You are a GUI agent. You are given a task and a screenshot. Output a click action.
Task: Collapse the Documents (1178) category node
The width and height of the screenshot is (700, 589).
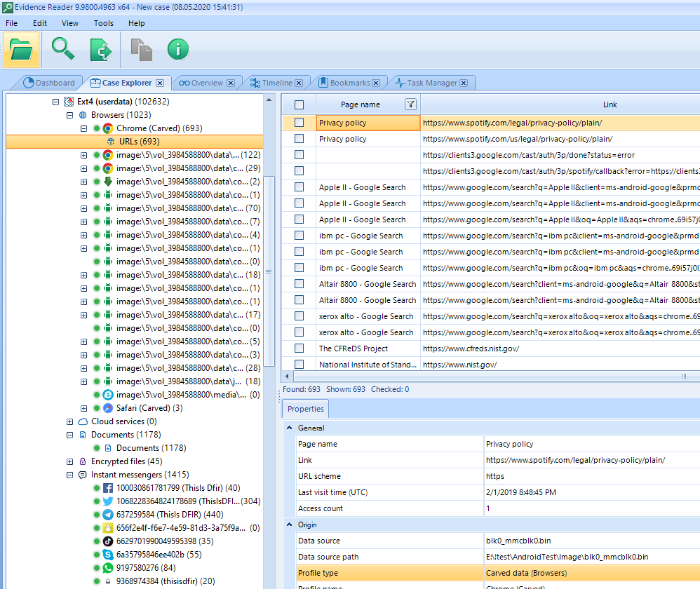69,435
